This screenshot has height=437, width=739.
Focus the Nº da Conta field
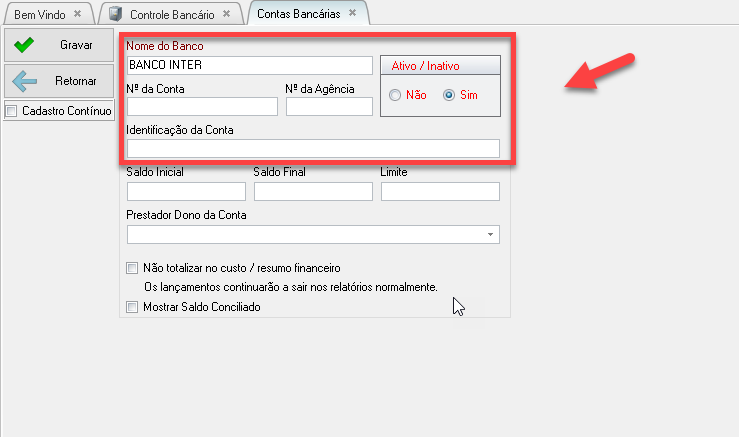coord(202,107)
